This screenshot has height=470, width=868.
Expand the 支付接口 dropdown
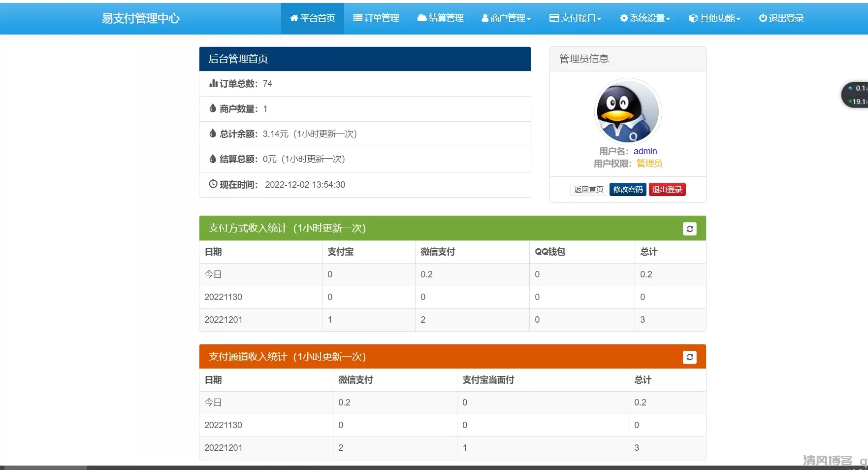tap(575, 18)
